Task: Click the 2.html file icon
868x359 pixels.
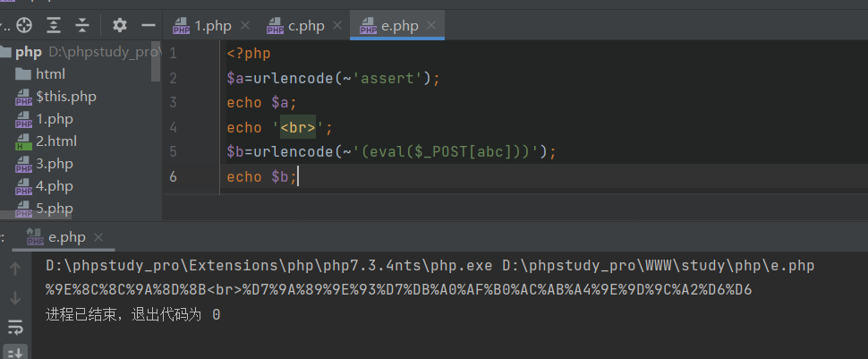Action: coord(23,141)
